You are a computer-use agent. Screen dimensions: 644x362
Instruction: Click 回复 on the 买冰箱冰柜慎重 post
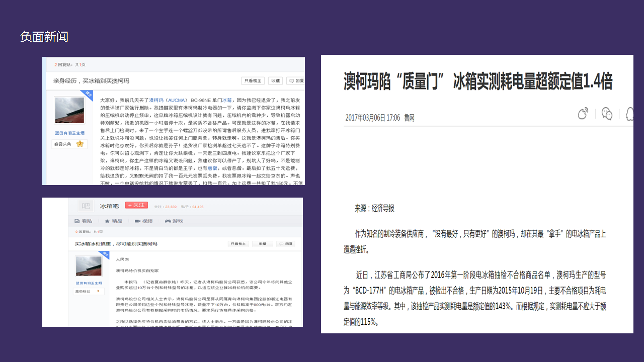[x=286, y=244]
